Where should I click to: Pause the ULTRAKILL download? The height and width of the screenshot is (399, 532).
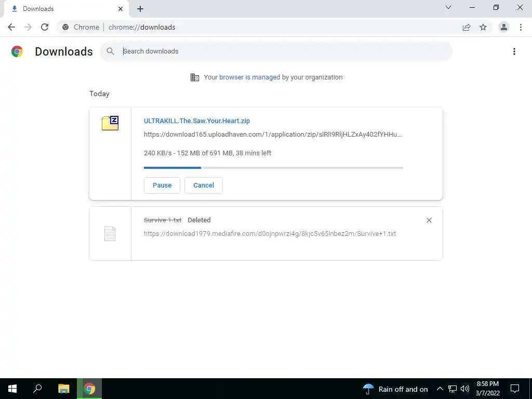(162, 185)
